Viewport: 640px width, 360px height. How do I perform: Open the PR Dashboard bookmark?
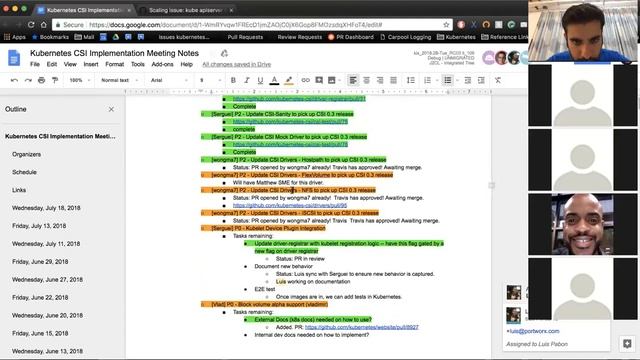(351, 37)
